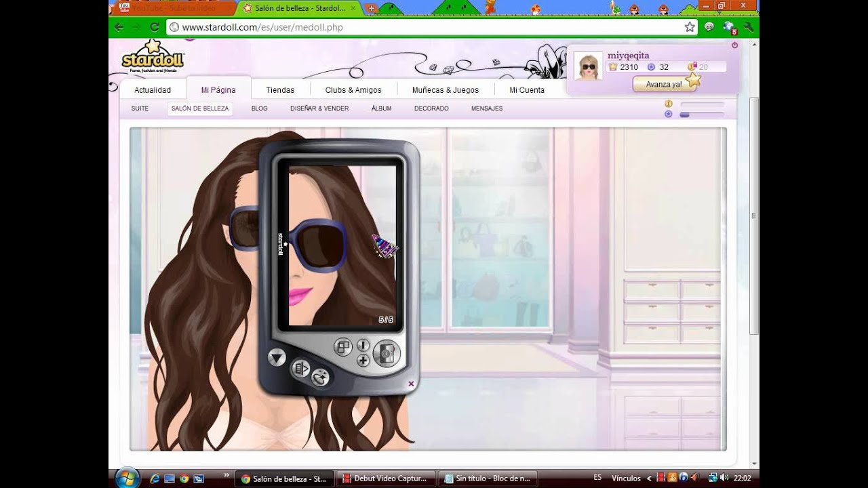Close the Salón de belleza browser tab
The height and width of the screenshot is (488, 868).
coord(352,8)
